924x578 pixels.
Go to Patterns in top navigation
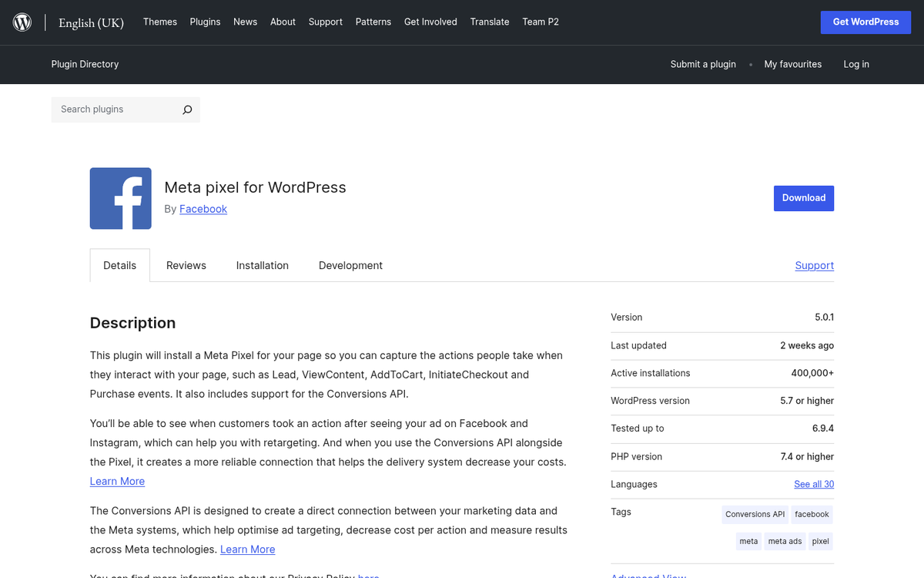click(373, 22)
